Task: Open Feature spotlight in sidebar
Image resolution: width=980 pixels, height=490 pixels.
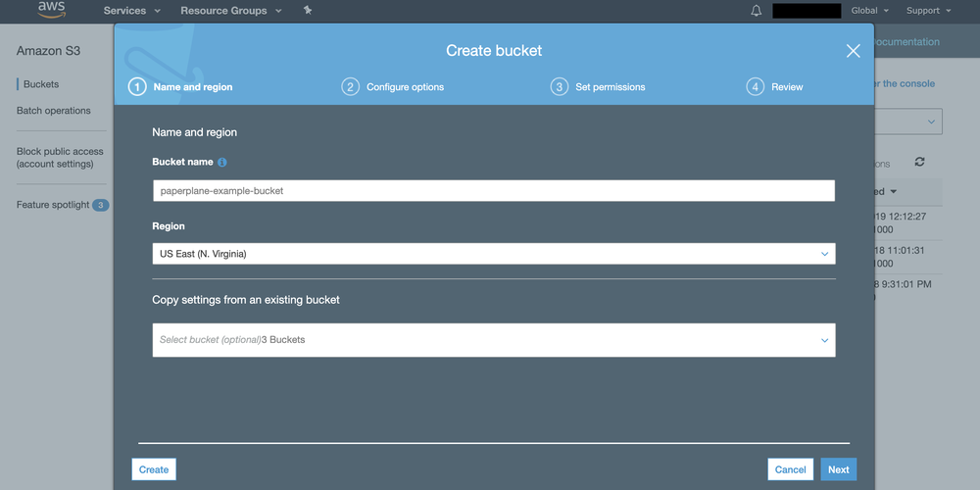Action: [x=53, y=205]
